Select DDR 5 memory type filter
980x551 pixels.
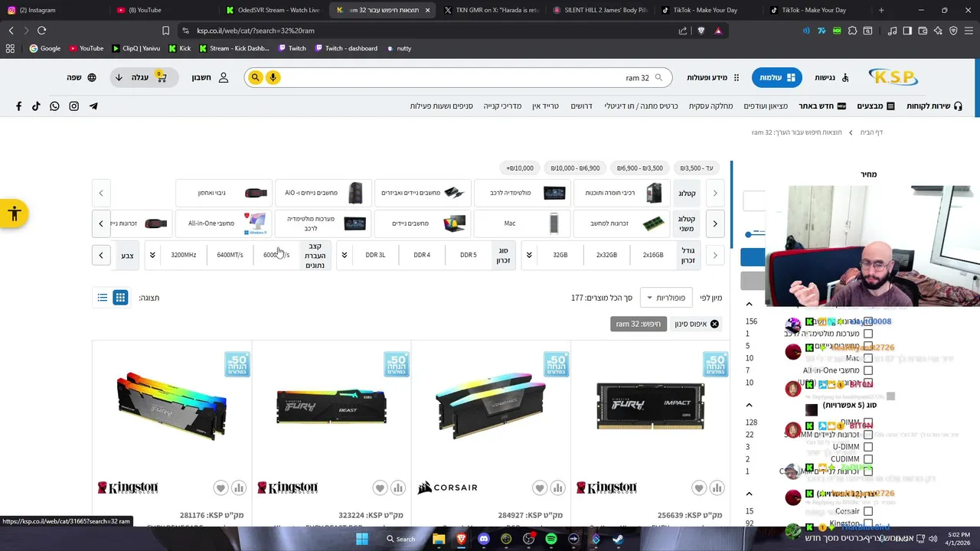[x=468, y=255]
